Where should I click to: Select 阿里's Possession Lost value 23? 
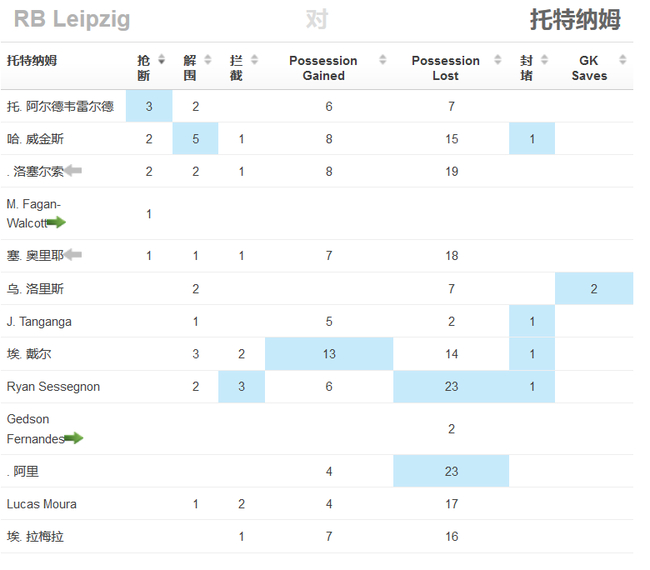coord(451,471)
